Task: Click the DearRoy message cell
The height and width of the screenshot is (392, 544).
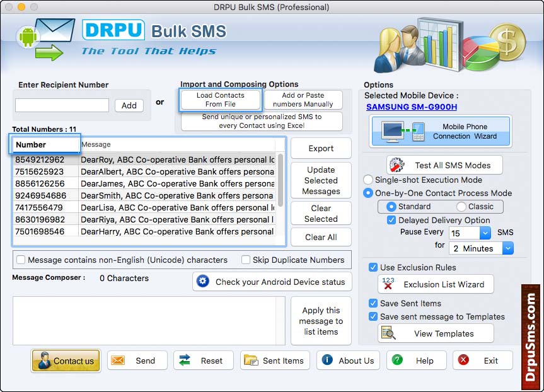Action: pos(177,159)
